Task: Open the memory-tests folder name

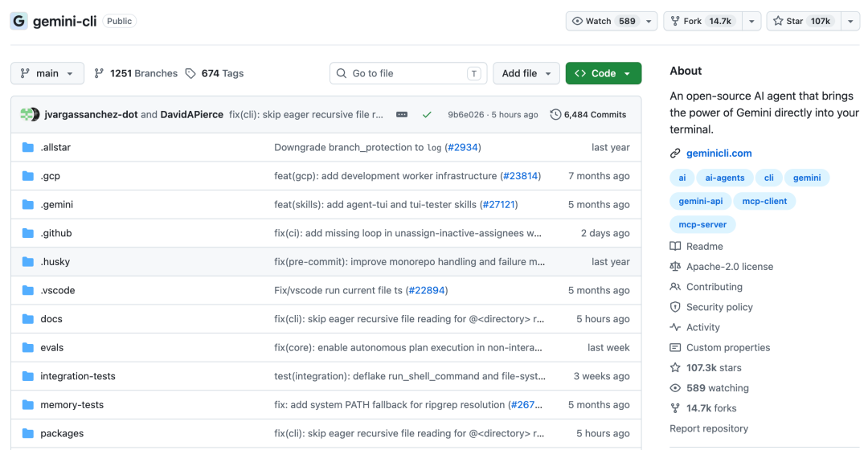Action: (72, 405)
